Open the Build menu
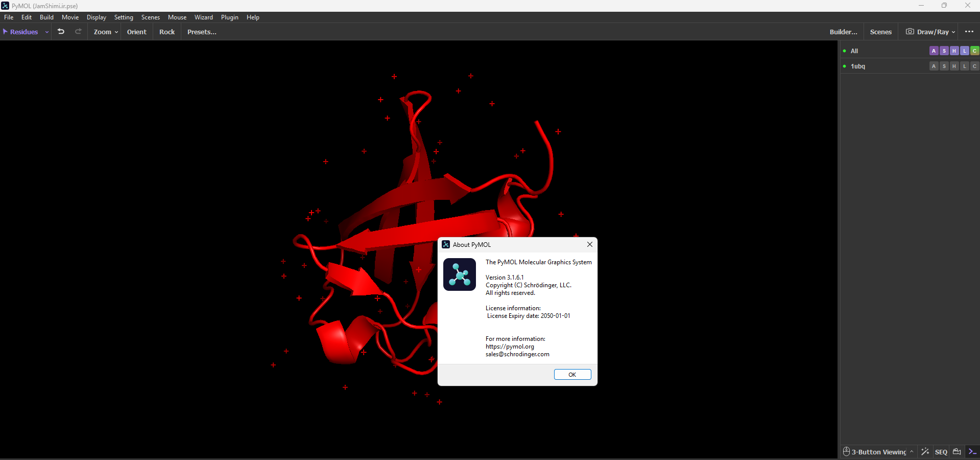The width and height of the screenshot is (980, 460). coord(46,17)
